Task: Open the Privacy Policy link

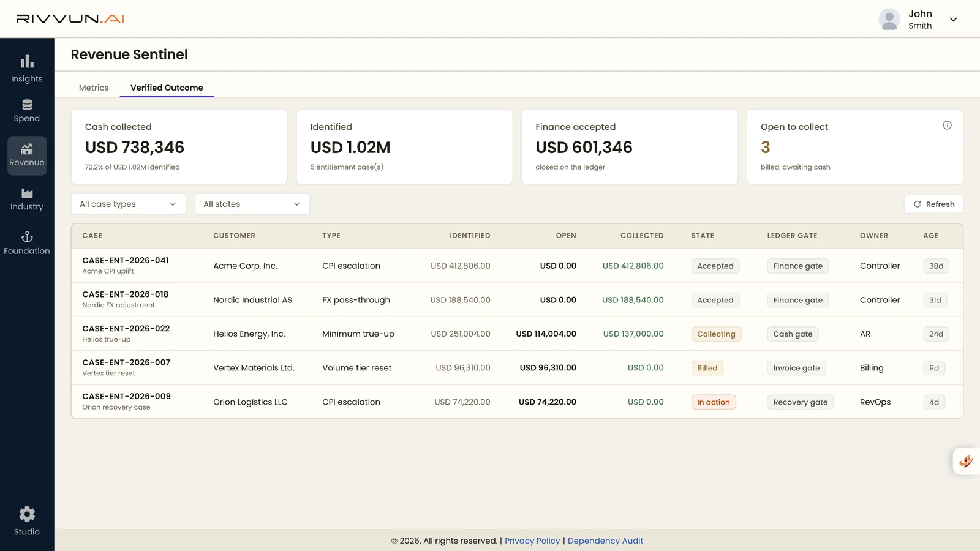Action: (532, 541)
